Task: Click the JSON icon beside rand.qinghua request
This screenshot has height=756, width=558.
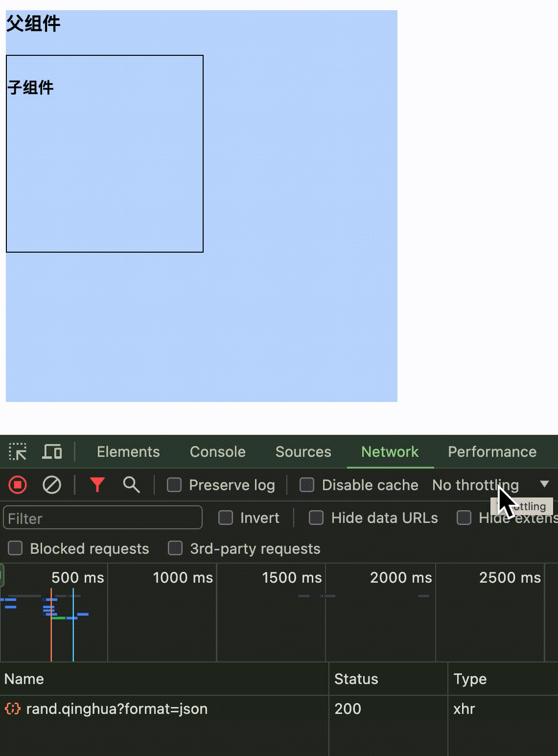Action: [x=13, y=709]
